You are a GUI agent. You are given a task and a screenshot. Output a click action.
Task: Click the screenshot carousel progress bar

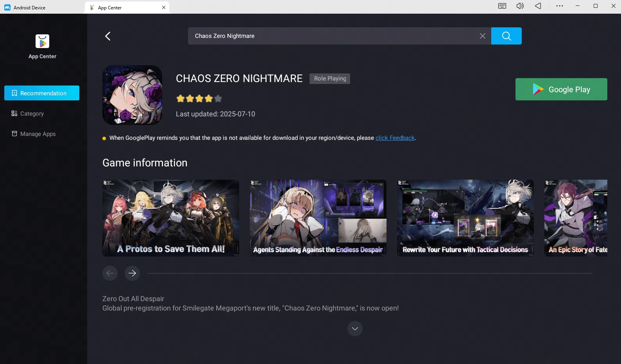point(369,273)
